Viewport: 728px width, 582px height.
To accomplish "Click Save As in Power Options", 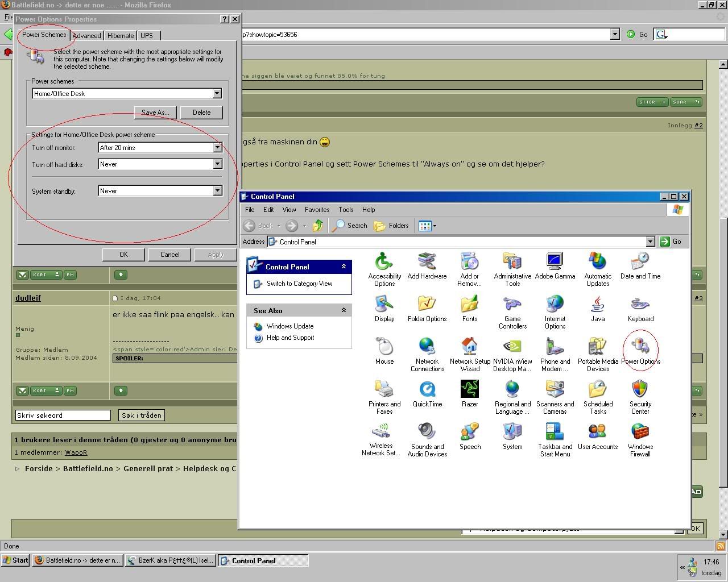I will (x=155, y=112).
